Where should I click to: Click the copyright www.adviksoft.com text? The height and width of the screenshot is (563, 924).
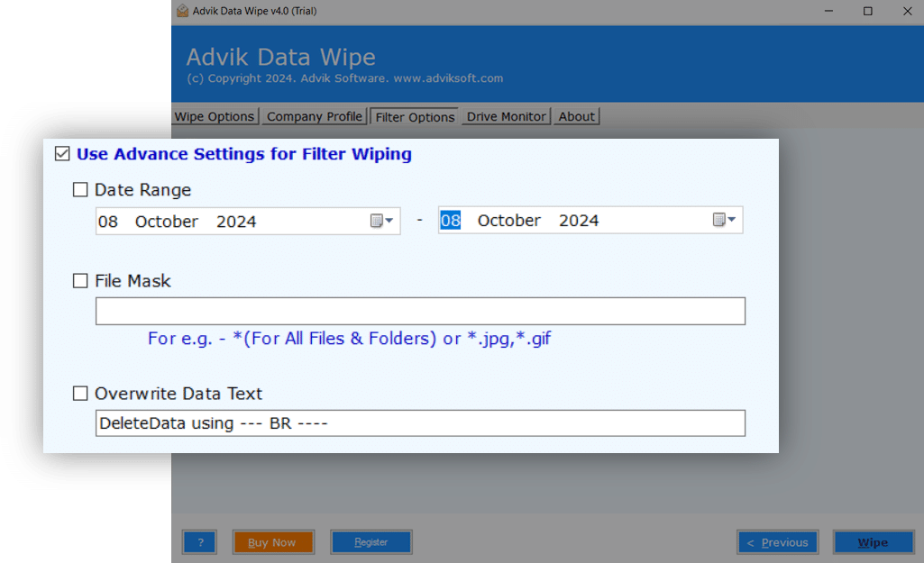448,78
